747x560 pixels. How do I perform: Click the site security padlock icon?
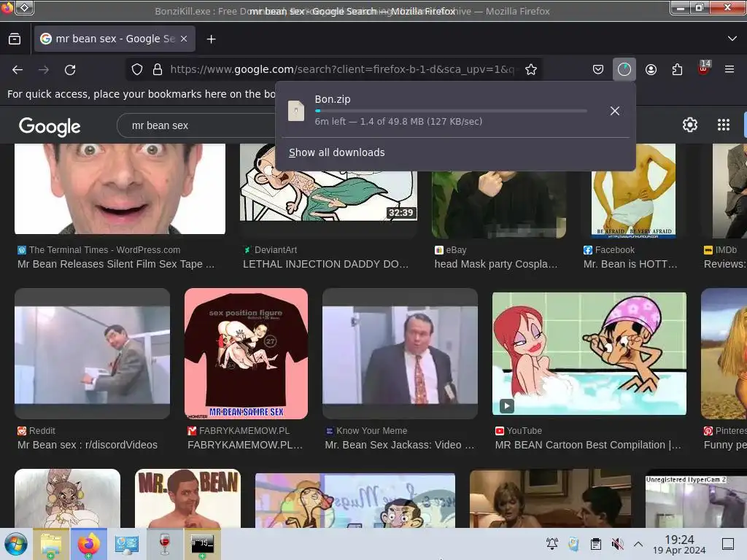pyautogui.click(x=158, y=69)
